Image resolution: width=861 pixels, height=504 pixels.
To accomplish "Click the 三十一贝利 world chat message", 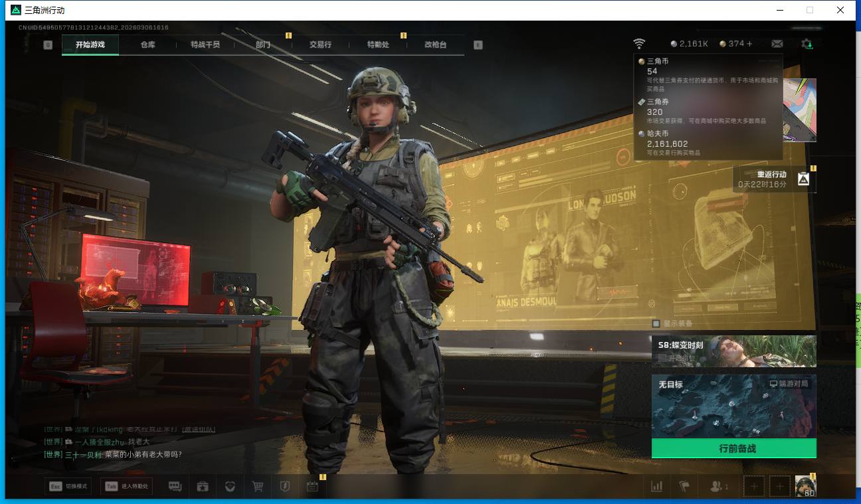I will click(113, 455).
